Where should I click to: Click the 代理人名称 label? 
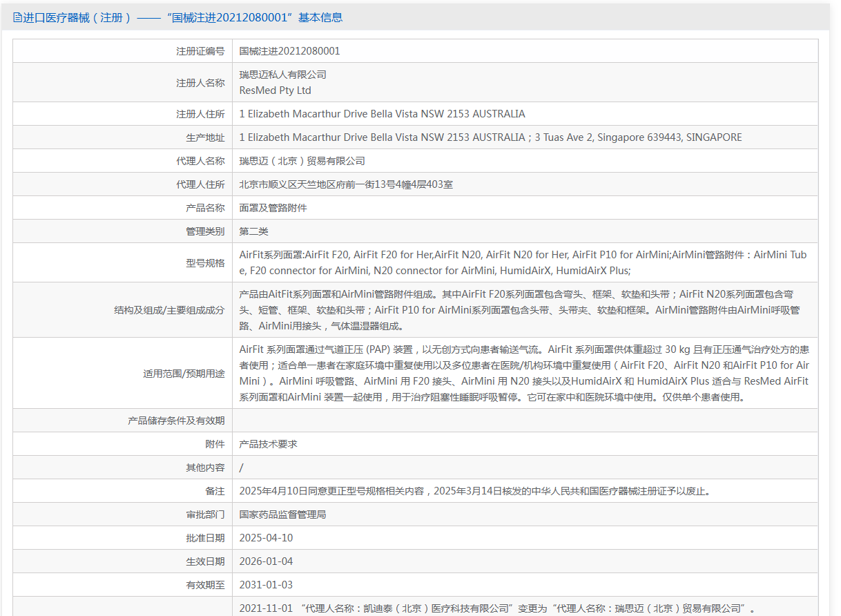pos(200,161)
